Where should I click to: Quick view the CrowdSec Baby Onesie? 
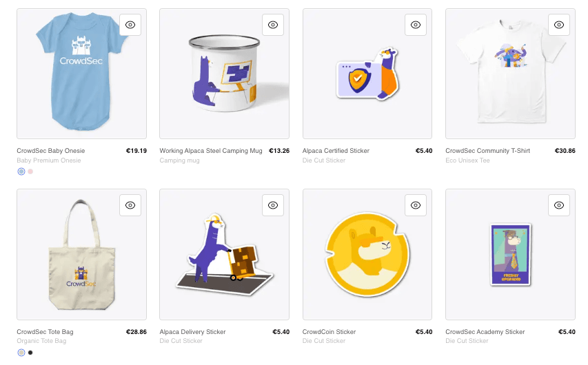[130, 24]
